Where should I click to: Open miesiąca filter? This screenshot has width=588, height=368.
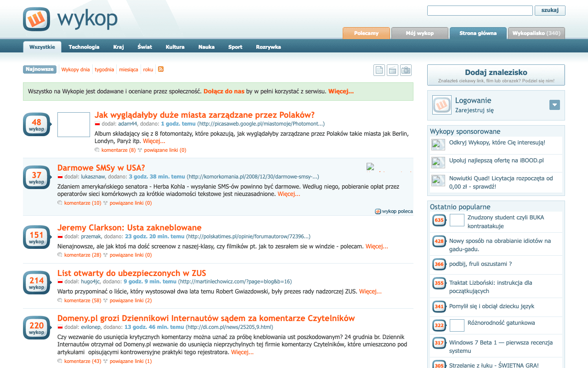[129, 69]
